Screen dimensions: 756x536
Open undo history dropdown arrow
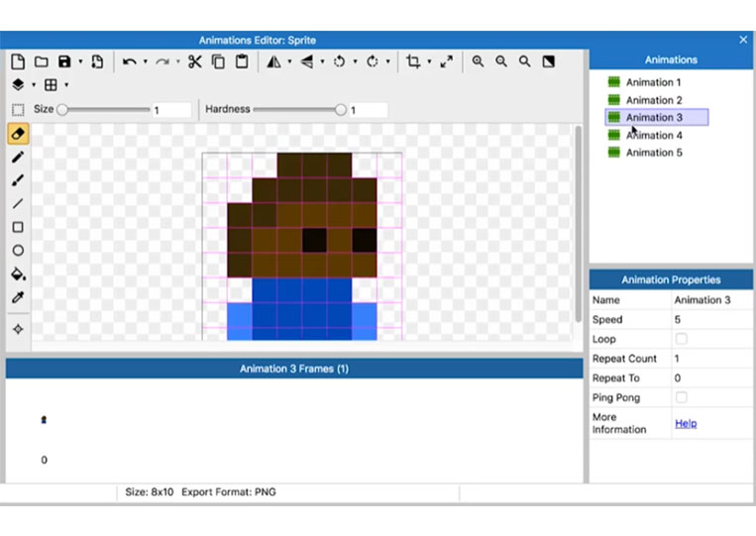(x=145, y=61)
